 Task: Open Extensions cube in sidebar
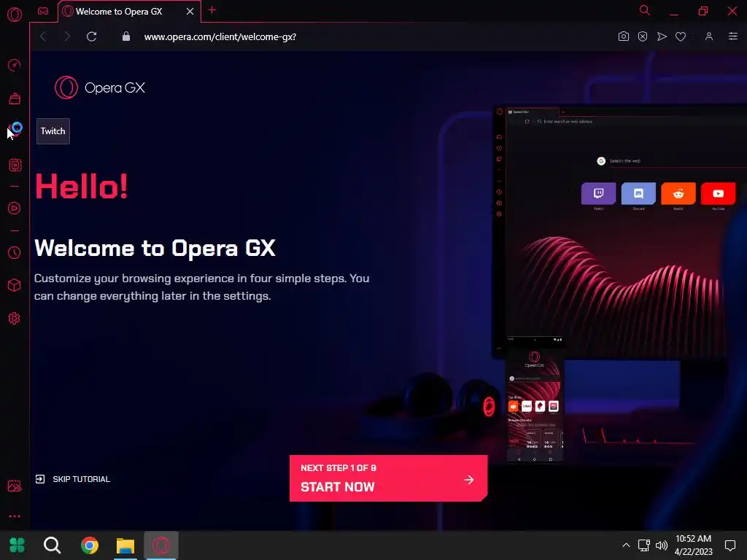coord(15,285)
